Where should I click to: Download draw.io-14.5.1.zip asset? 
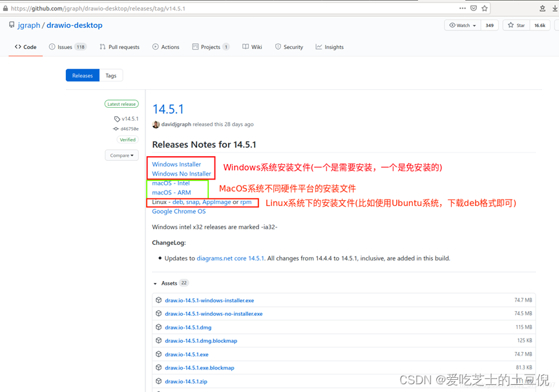point(186,381)
